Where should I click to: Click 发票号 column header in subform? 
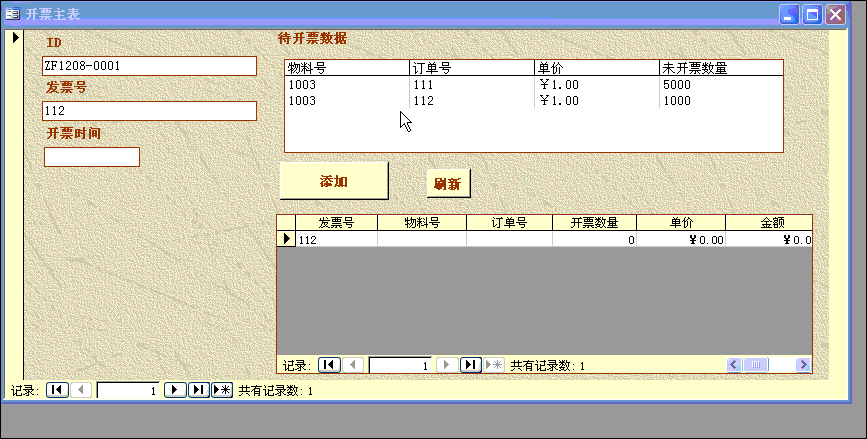(x=336, y=223)
